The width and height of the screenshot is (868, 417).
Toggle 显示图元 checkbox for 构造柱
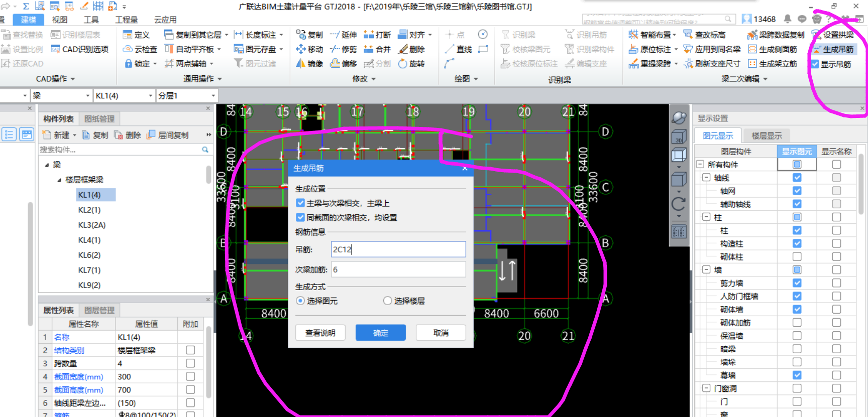pos(797,243)
